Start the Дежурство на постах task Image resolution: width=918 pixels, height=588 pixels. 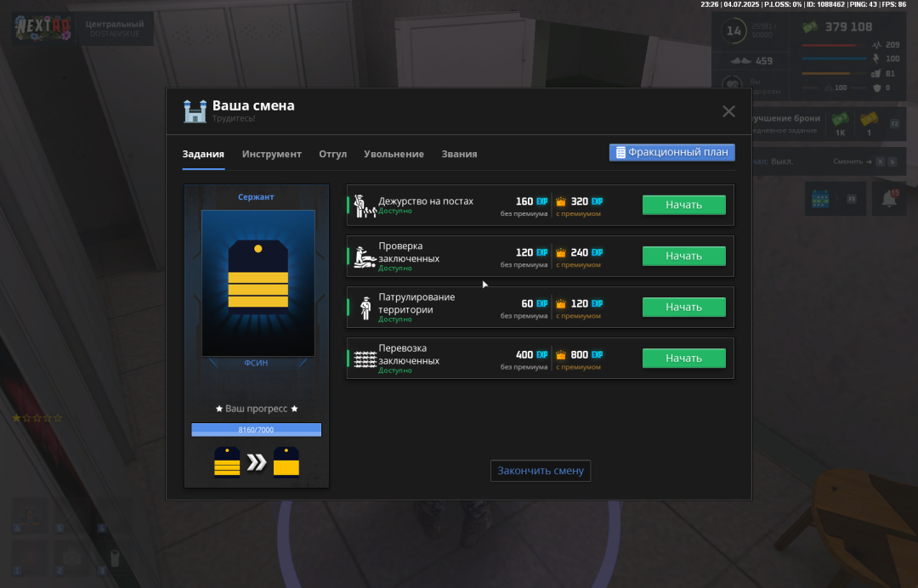coord(683,205)
